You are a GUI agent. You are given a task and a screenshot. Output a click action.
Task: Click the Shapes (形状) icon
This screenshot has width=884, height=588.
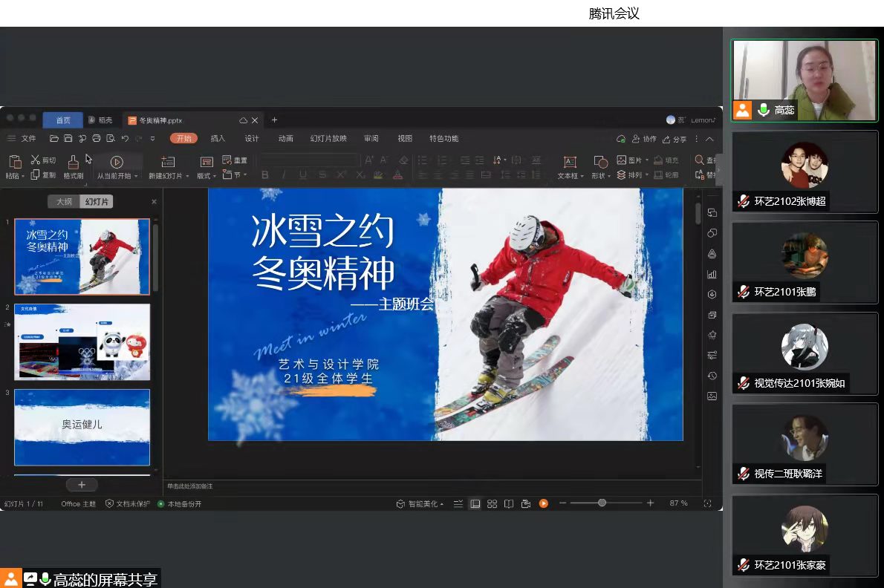600,162
